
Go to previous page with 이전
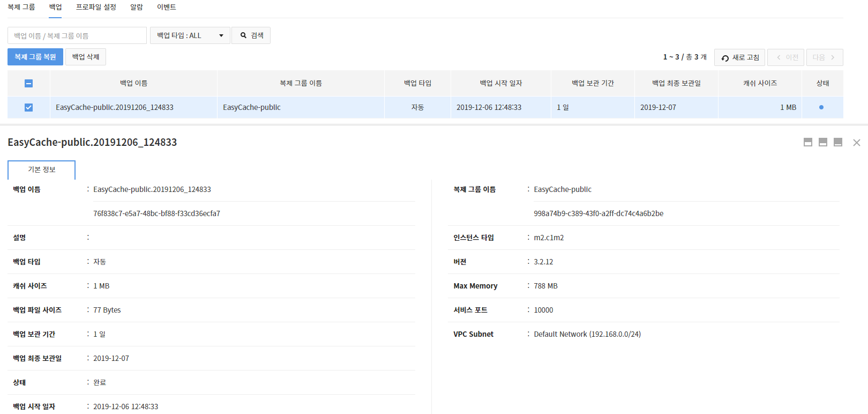point(786,57)
